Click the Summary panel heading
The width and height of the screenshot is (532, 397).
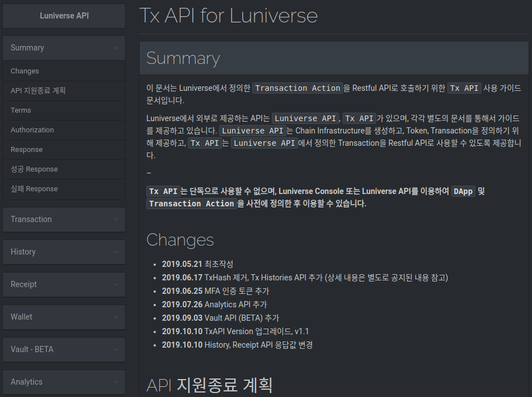pyautogui.click(x=183, y=58)
